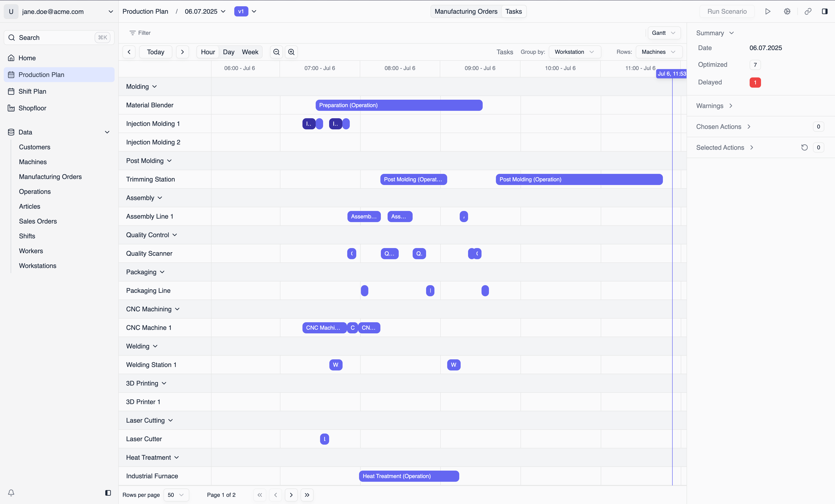Expand the v1 version dropdown
Image resolution: width=835 pixels, height=504 pixels.
tap(254, 11)
